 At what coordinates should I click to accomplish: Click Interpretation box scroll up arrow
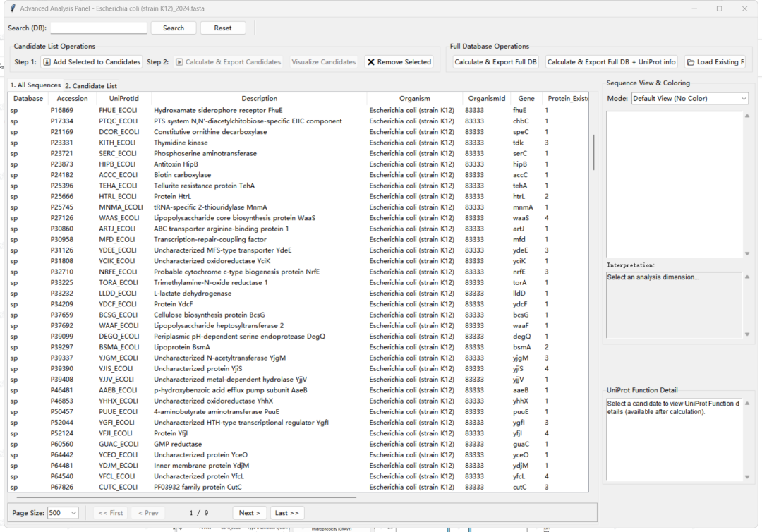tap(747, 277)
